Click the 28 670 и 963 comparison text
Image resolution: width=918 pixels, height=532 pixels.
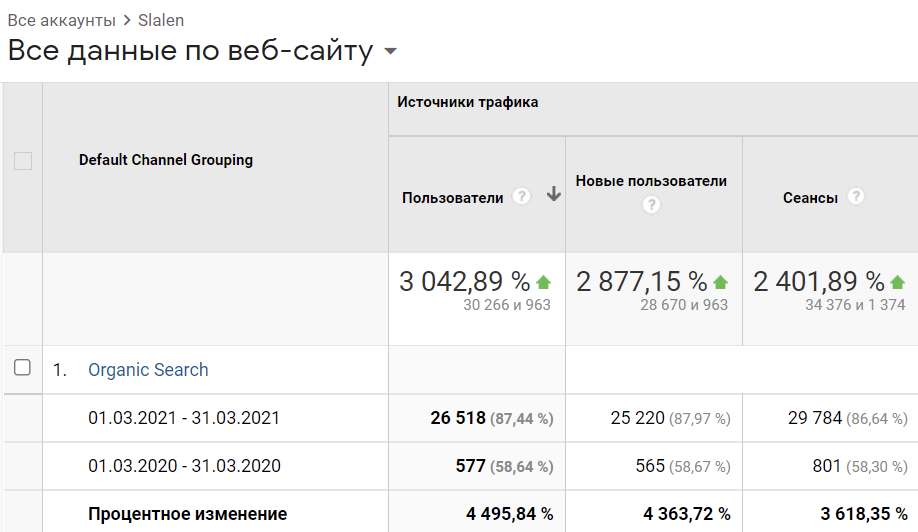(684, 305)
